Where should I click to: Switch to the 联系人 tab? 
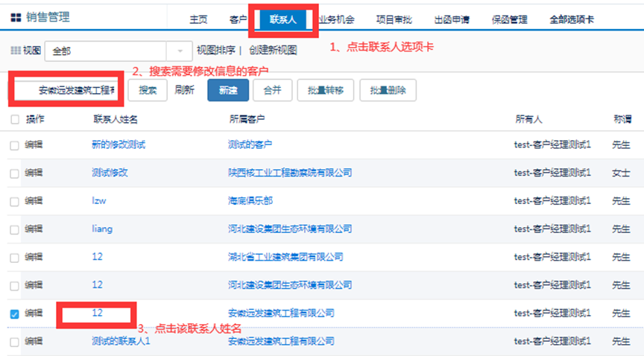pyautogui.click(x=282, y=19)
